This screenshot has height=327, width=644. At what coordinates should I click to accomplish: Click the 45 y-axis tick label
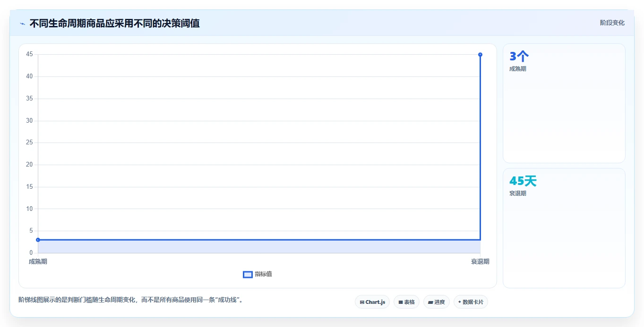click(29, 54)
